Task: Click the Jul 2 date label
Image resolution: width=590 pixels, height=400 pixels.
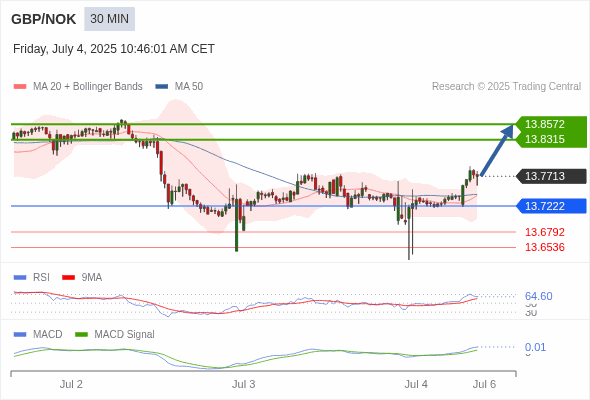Action: pyautogui.click(x=71, y=384)
